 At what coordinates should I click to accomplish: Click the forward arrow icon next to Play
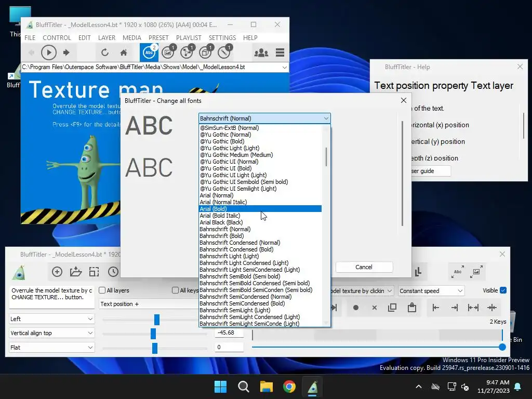(66, 52)
